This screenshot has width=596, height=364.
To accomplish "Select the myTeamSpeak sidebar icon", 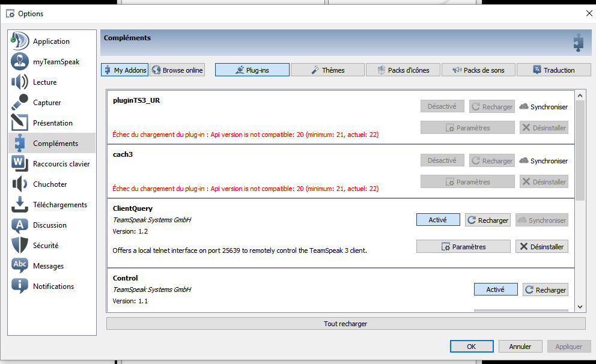I will pyautogui.click(x=20, y=62).
